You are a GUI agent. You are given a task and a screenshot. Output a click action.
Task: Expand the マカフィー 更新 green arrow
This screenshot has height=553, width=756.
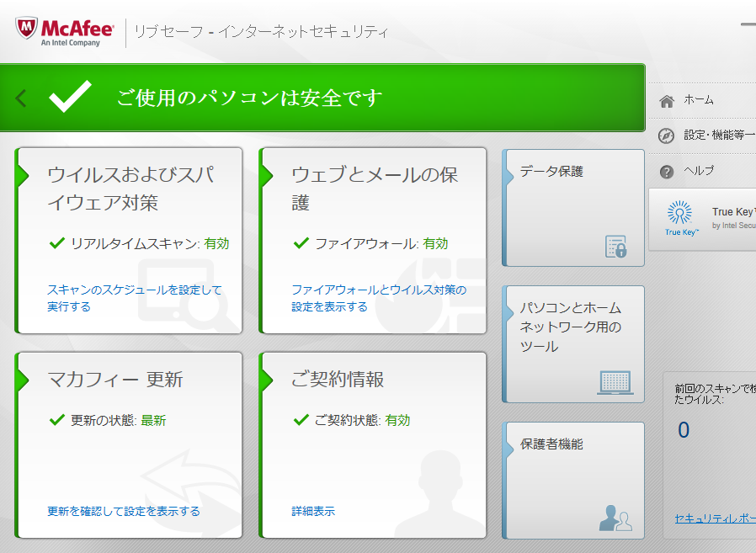pyautogui.click(x=23, y=381)
